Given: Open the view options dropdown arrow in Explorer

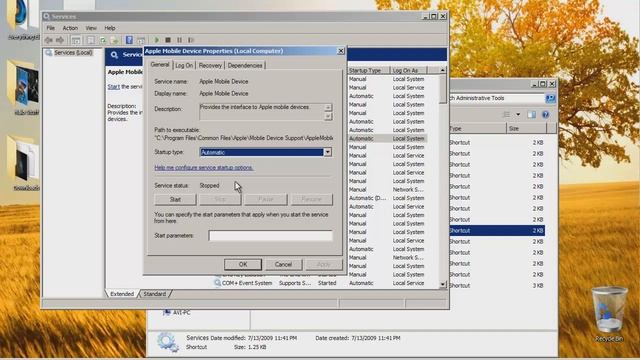Looking at the screenshot, I should click(518, 115).
